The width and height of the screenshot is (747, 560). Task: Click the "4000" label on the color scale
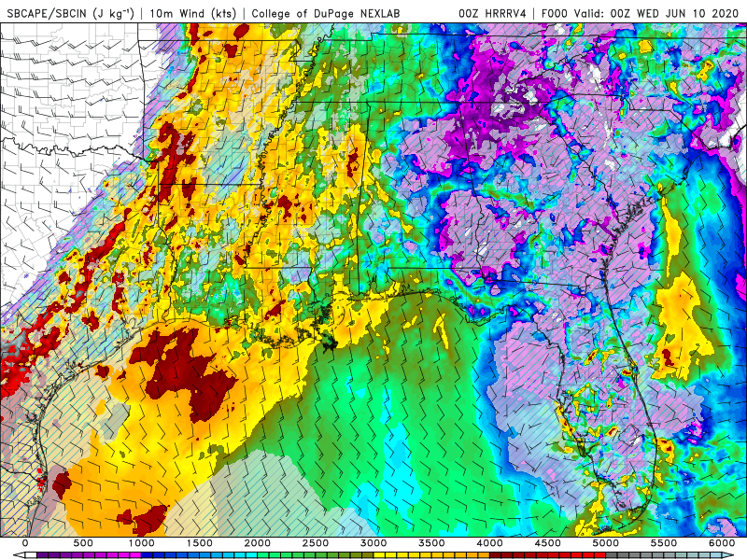[489, 543]
